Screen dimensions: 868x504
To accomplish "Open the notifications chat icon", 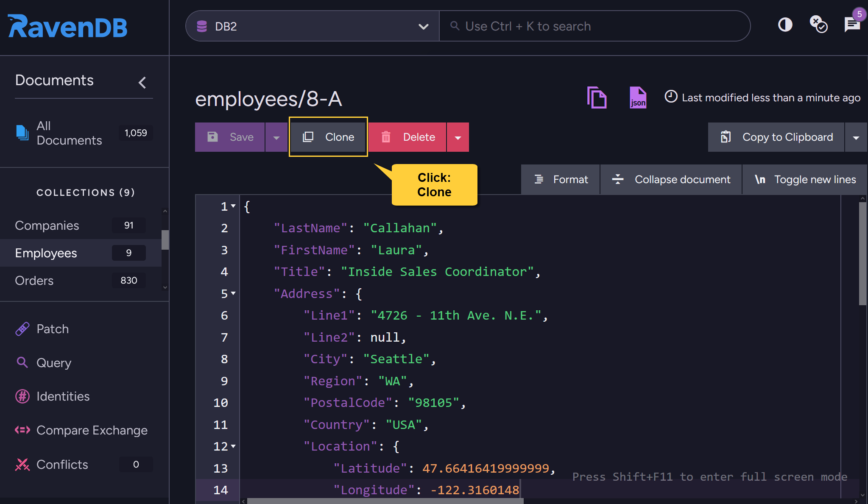I will click(852, 25).
